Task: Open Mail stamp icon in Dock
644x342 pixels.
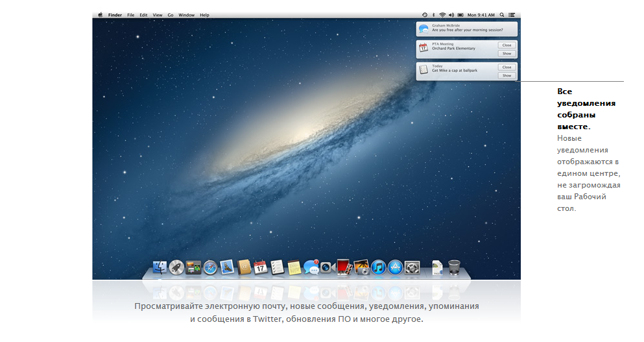Action: point(227,267)
